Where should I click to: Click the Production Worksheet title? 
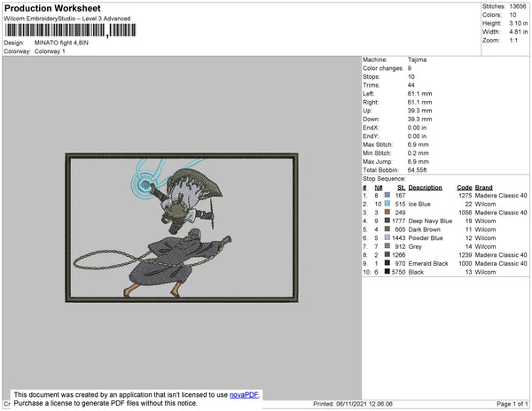tap(52, 8)
